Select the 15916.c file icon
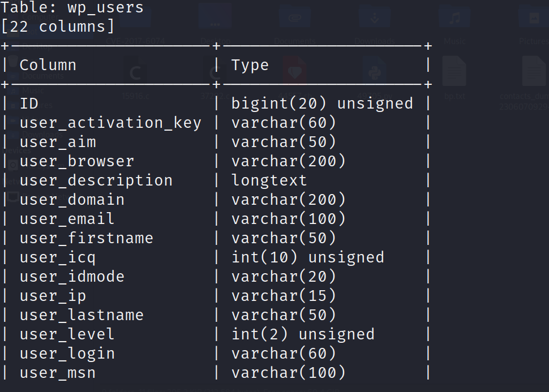The width and height of the screenshot is (549, 392). pos(136,72)
